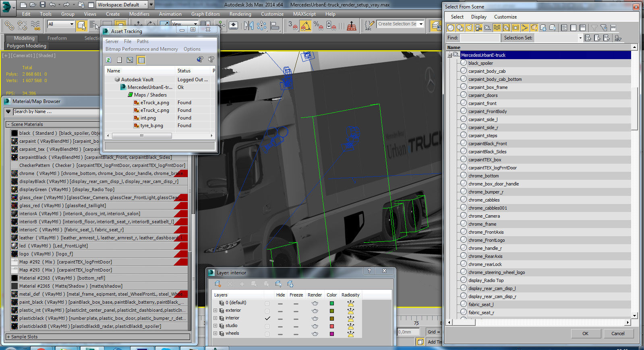Collapse the Scene Materials group
The width and height of the screenshot is (644, 350).
point(8,124)
